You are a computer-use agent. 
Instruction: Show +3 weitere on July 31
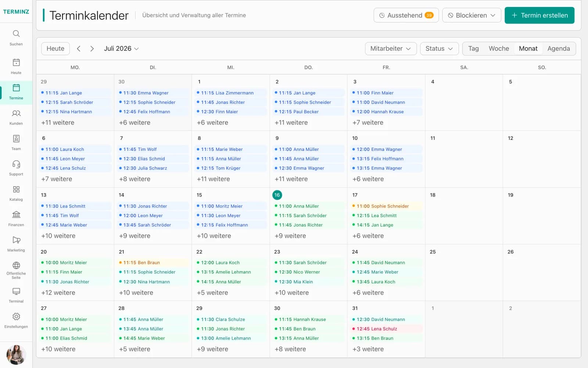click(368, 349)
